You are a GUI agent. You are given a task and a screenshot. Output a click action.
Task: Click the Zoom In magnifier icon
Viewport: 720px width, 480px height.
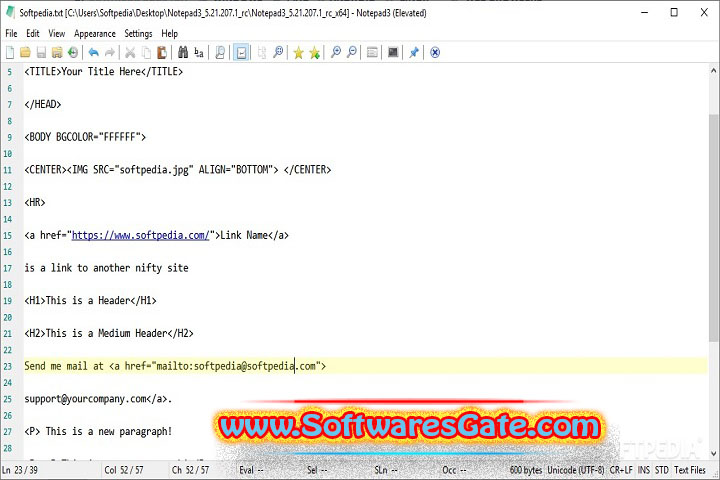pos(336,52)
